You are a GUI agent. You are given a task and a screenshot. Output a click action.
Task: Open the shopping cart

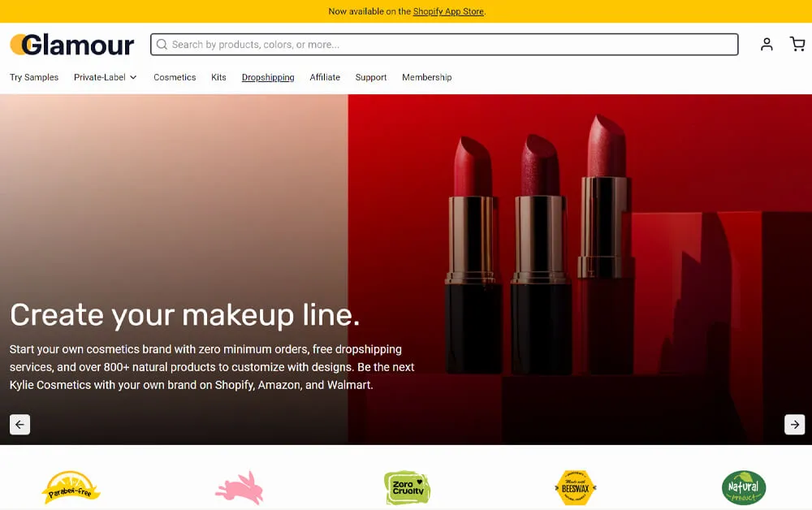pos(797,45)
